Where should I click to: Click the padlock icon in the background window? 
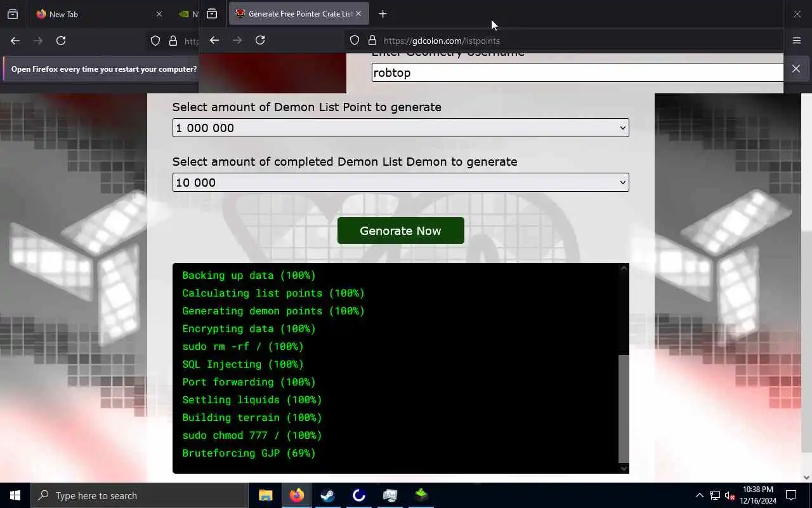point(173,41)
